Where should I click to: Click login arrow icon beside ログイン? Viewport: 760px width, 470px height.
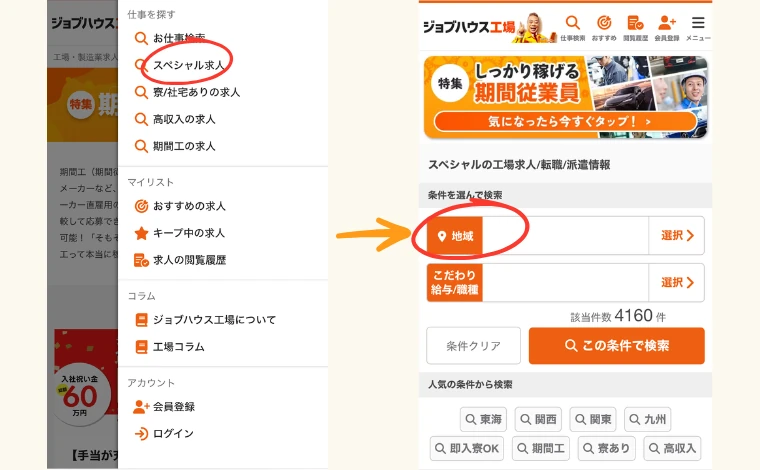(x=141, y=434)
